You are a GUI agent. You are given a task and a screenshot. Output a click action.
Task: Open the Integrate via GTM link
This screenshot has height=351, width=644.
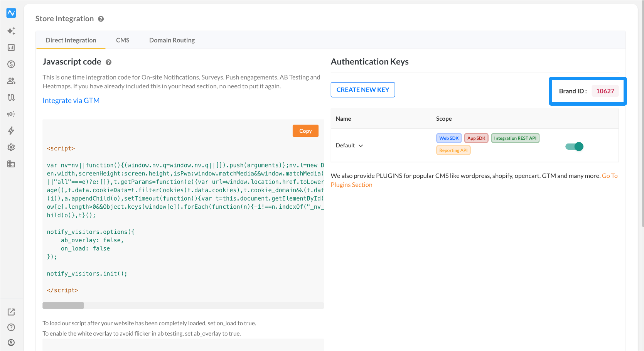tap(71, 100)
